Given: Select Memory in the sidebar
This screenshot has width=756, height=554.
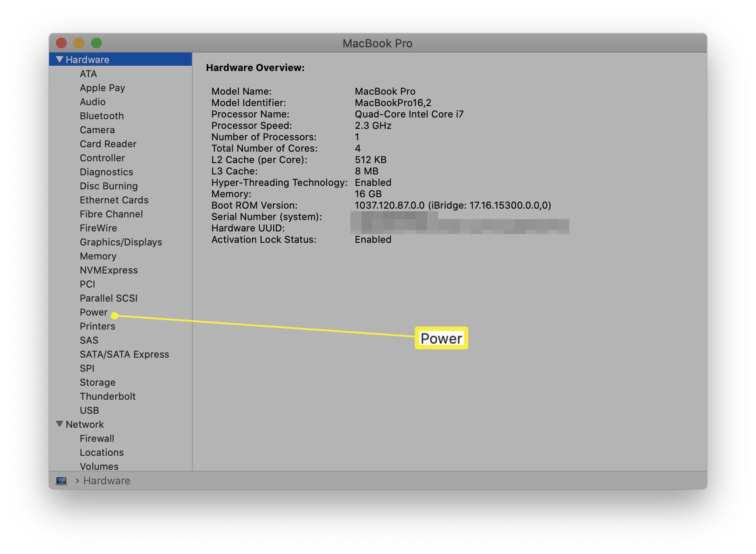Looking at the screenshot, I should tap(98, 256).
